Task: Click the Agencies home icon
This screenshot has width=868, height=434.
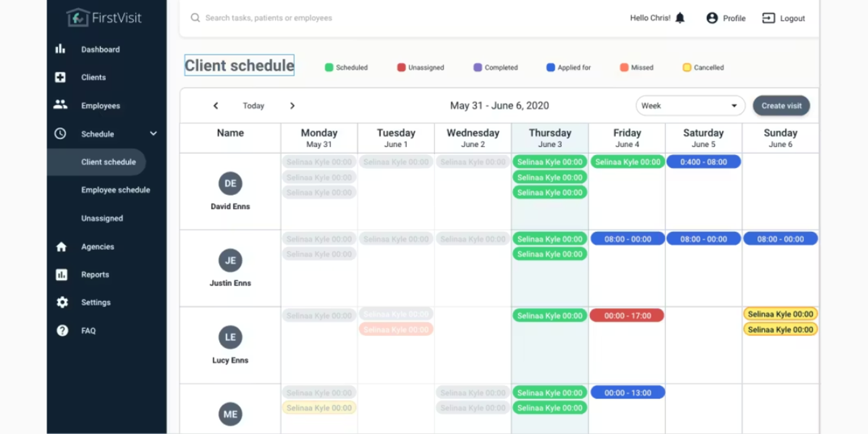Action: point(61,247)
